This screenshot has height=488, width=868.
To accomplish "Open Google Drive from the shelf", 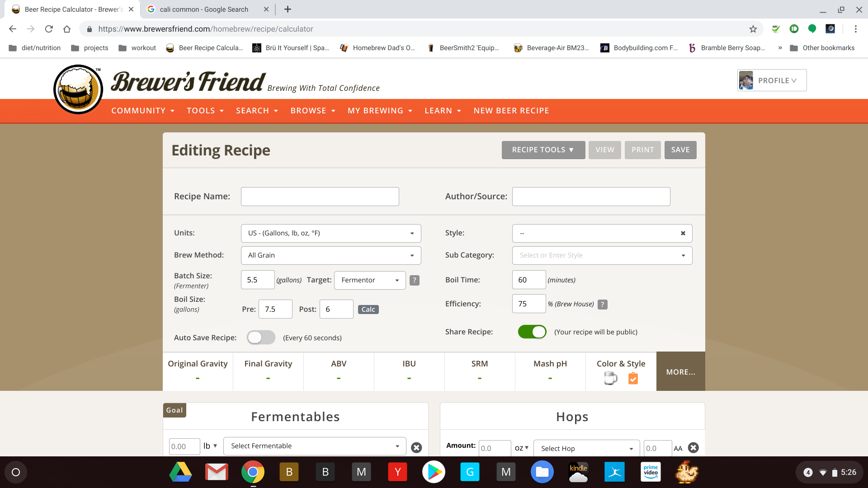I will (180, 472).
